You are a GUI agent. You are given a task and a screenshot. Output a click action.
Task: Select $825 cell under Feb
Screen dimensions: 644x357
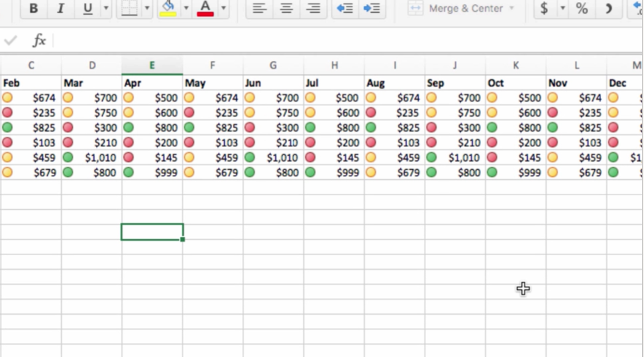[31, 127]
